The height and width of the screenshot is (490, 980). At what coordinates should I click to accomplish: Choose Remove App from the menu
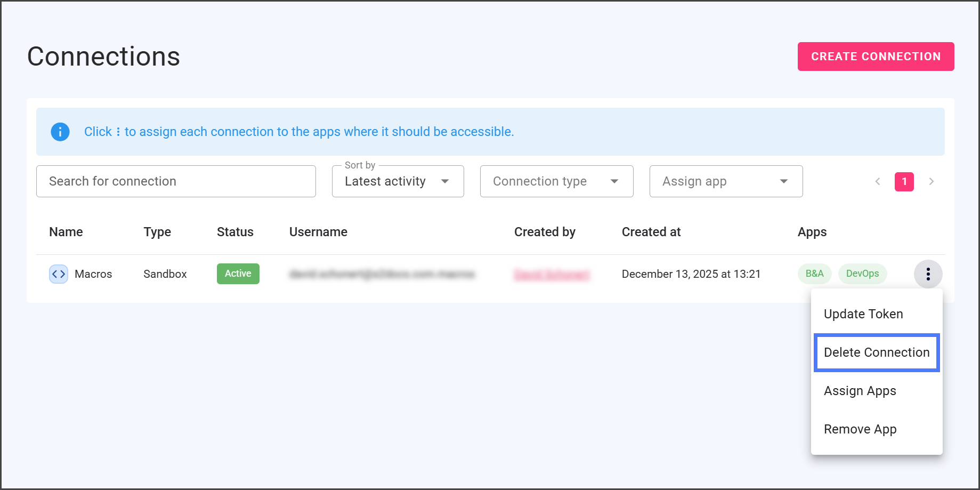click(860, 429)
